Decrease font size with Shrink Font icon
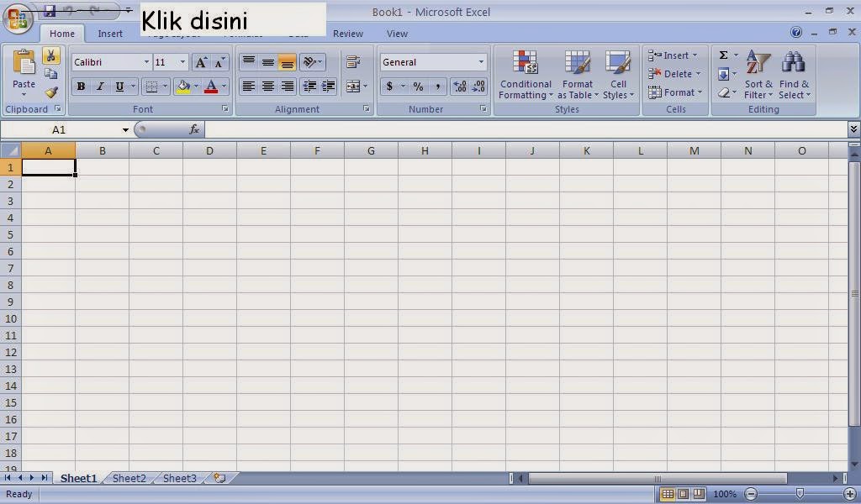This screenshot has height=504, width=861. [219, 62]
